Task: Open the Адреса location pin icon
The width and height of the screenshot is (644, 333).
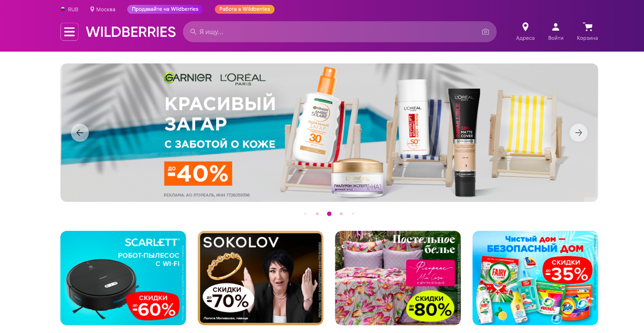Action: pyautogui.click(x=525, y=27)
